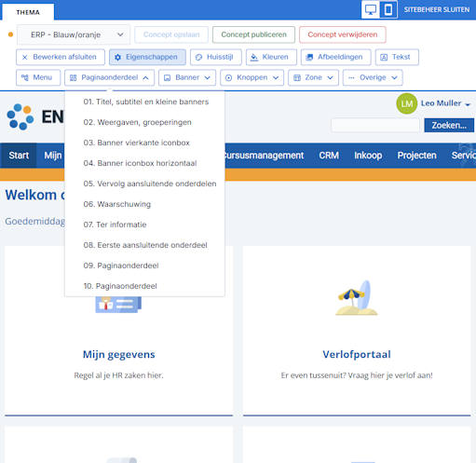This screenshot has width=476, height=463.
Task: Open the ERP - Blauw/oranje theme dropdown
Action: (74, 34)
